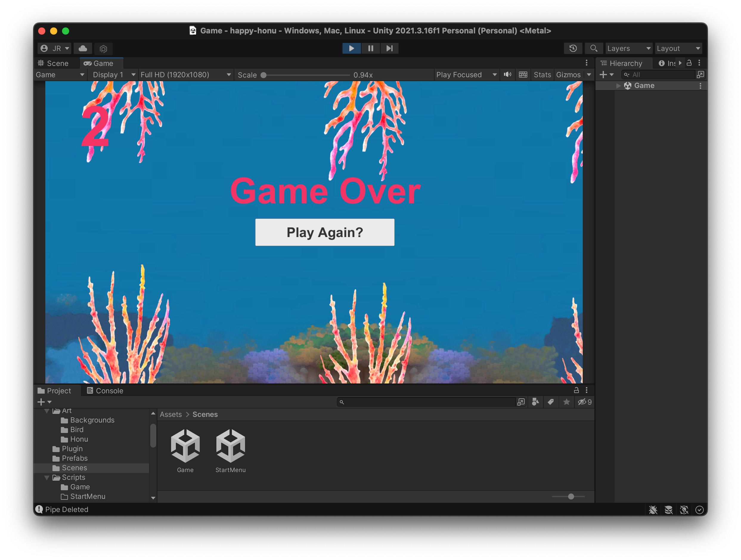Click the Step frame button
The height and width of the screenshot is (560, 741).
[x=389, y=48]
